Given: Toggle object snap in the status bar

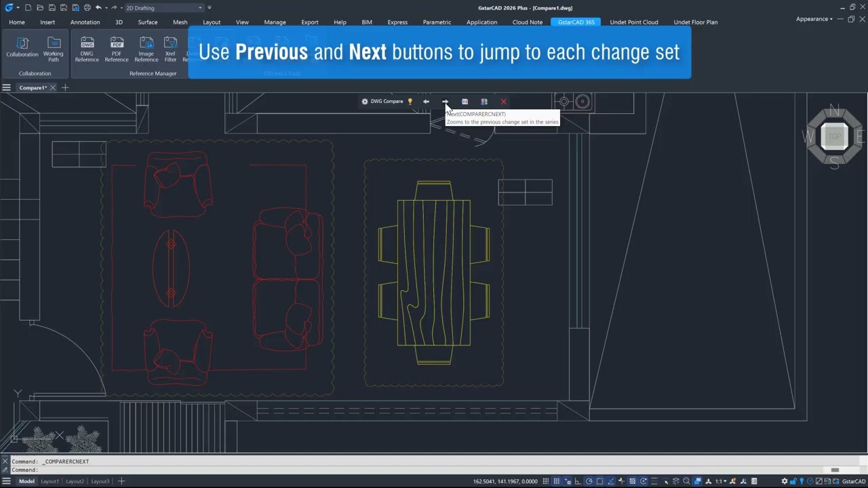Looking at the screenshot, I should (x=599, y=481).
